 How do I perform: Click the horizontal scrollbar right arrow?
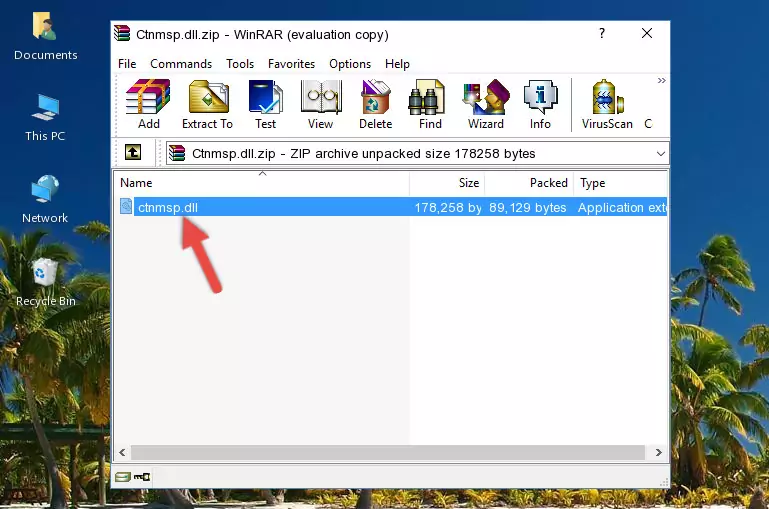(659, 452)
